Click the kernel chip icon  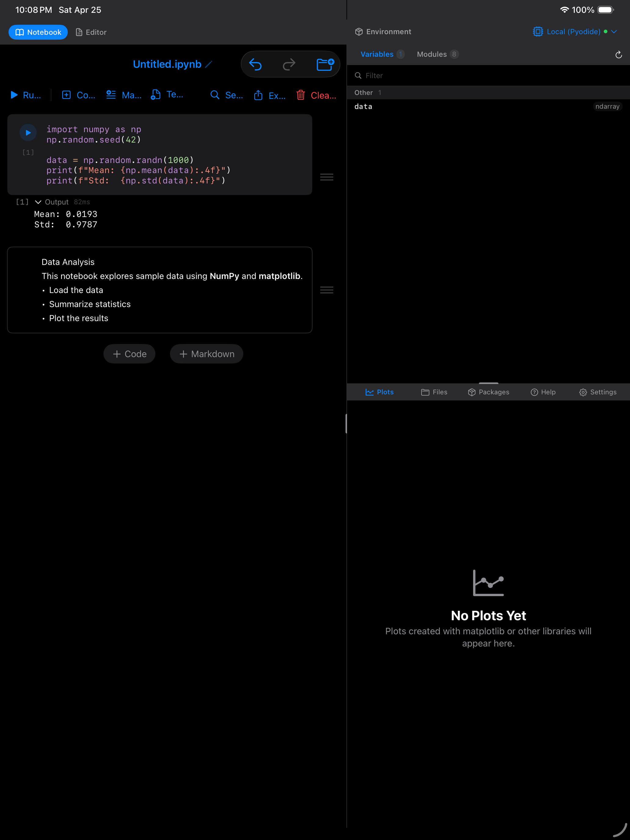coord(538,32)
